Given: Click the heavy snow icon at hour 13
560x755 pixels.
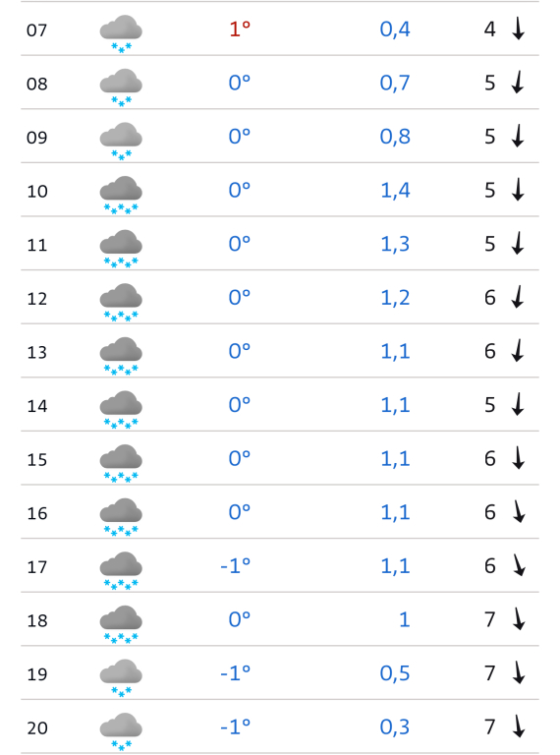Looking at the screenshot, I should tap(121, 356).
